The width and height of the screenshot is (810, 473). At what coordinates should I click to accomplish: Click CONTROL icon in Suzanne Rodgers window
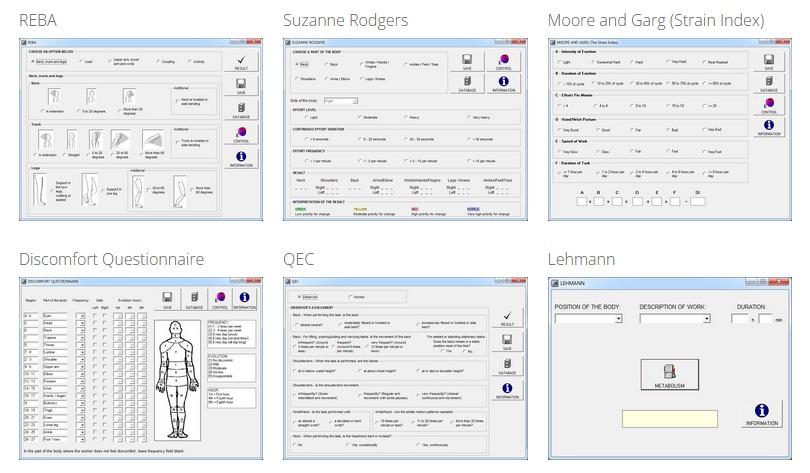pyautogui.click(x=504, y=61)
